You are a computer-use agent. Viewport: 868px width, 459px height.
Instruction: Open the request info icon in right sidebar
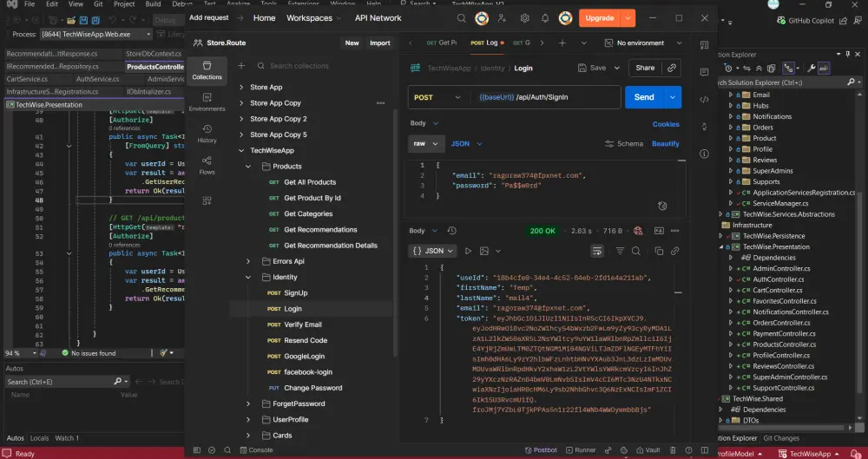coord(704,154)
